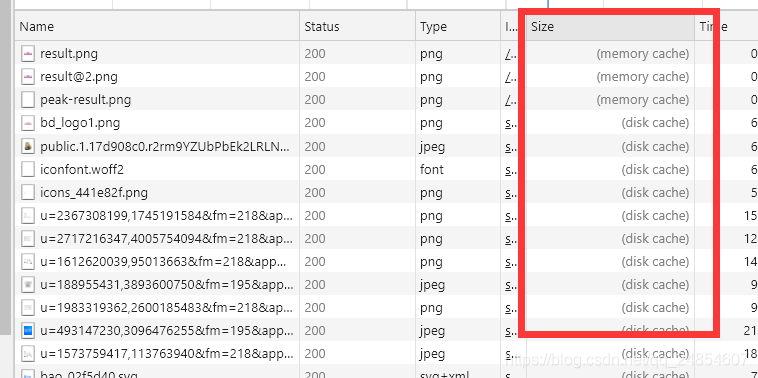Select the u=2367308199,1745191584 request name
Screen dimensions: 758x378
tap(167, 216)
